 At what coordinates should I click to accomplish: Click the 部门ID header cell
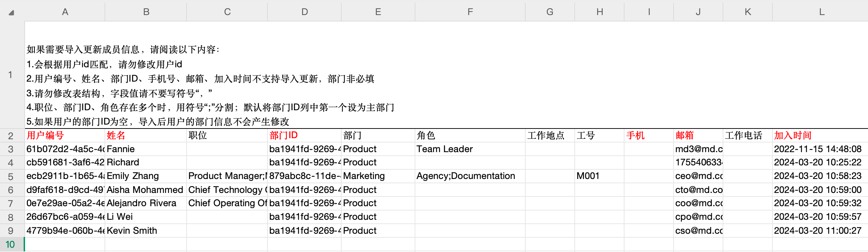point(304,136)
